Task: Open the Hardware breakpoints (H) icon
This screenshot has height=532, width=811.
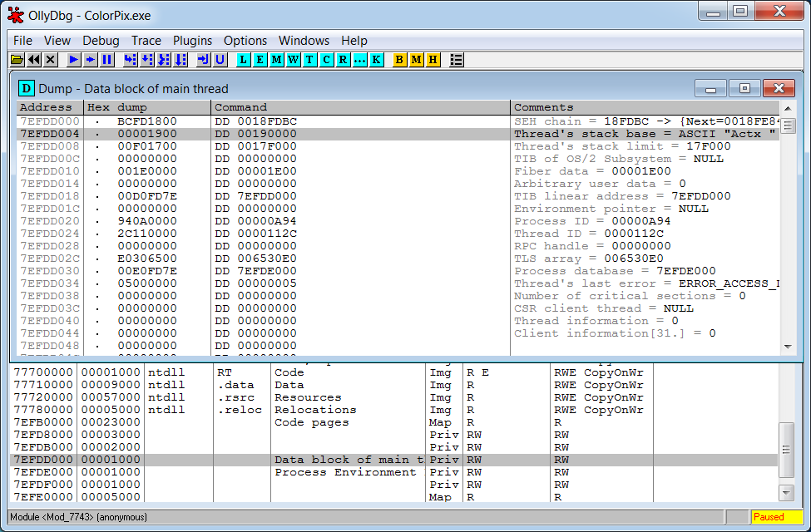Action: pos(433,60)
